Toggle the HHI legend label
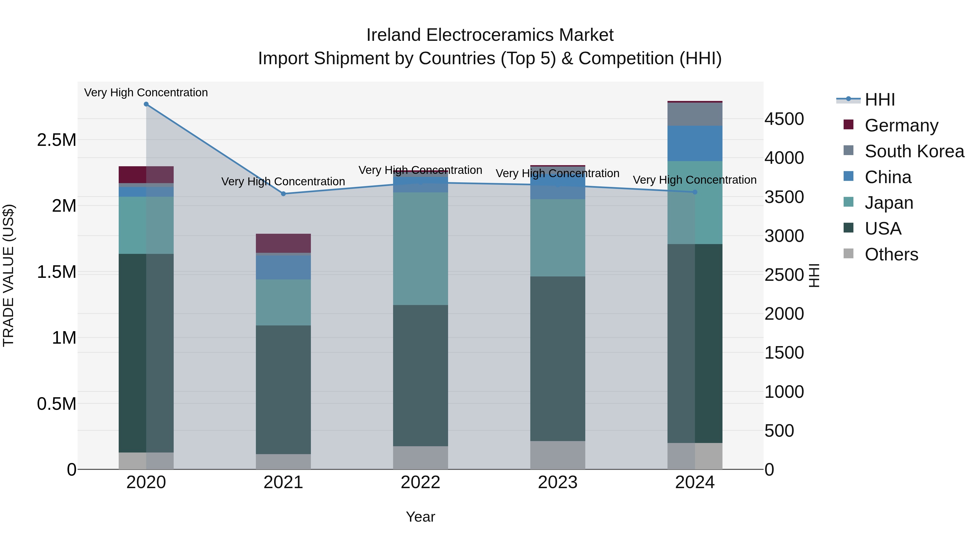 880,100
